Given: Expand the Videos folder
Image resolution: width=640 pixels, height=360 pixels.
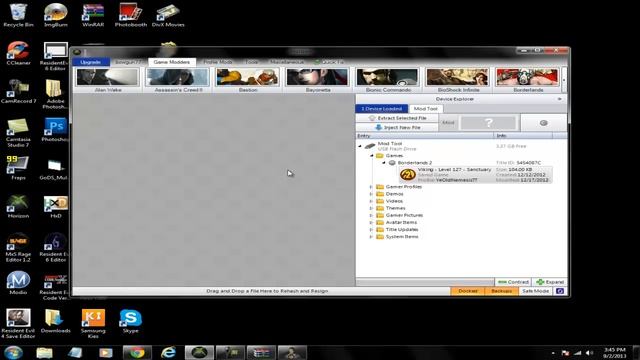Looking at the screenshot, I should [371, 201].
